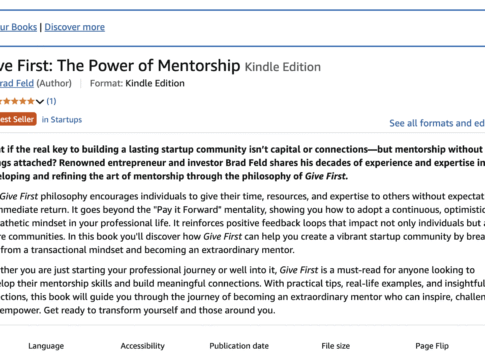485x360 pixels.
Task: Click the Publication date details label
Action: click(239, 346)
